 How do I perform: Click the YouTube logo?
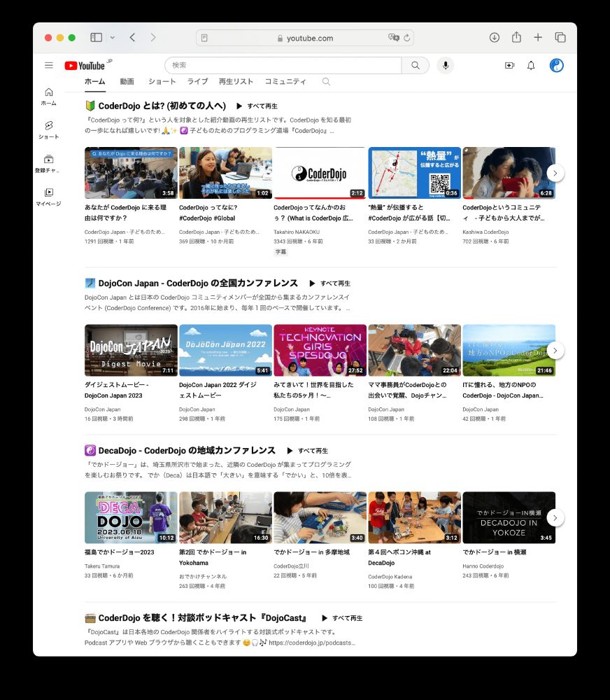click(85, 66)
